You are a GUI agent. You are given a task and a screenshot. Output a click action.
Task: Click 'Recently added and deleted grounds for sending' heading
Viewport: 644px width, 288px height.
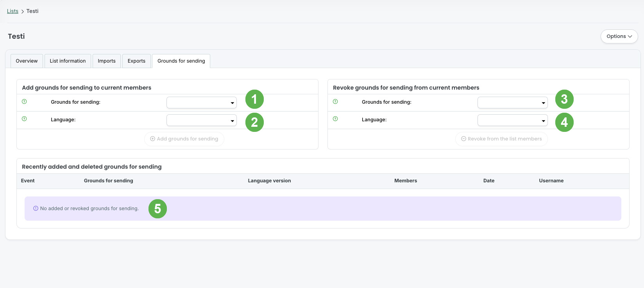pos(92,167)
